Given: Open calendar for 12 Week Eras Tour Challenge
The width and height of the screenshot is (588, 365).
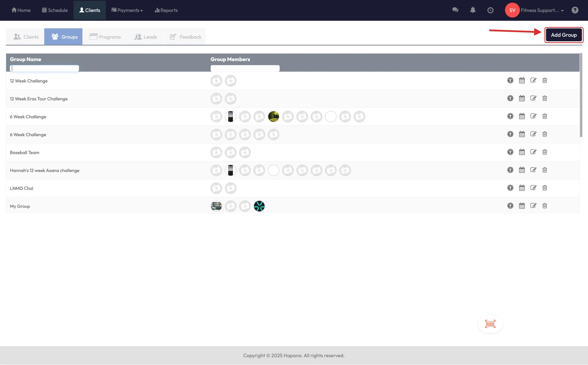Looking at the screenshot, I should 522,98.
